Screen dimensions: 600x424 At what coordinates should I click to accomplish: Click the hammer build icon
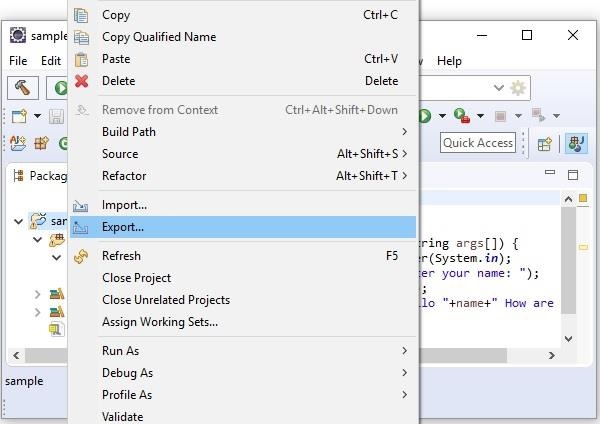22,88
